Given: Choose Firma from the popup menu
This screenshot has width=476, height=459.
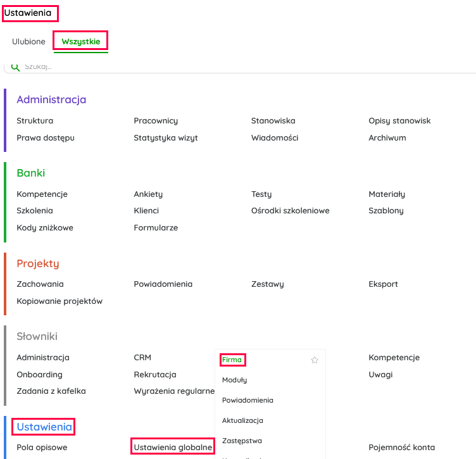Looking at the screenshot, I should pos(232,360).
